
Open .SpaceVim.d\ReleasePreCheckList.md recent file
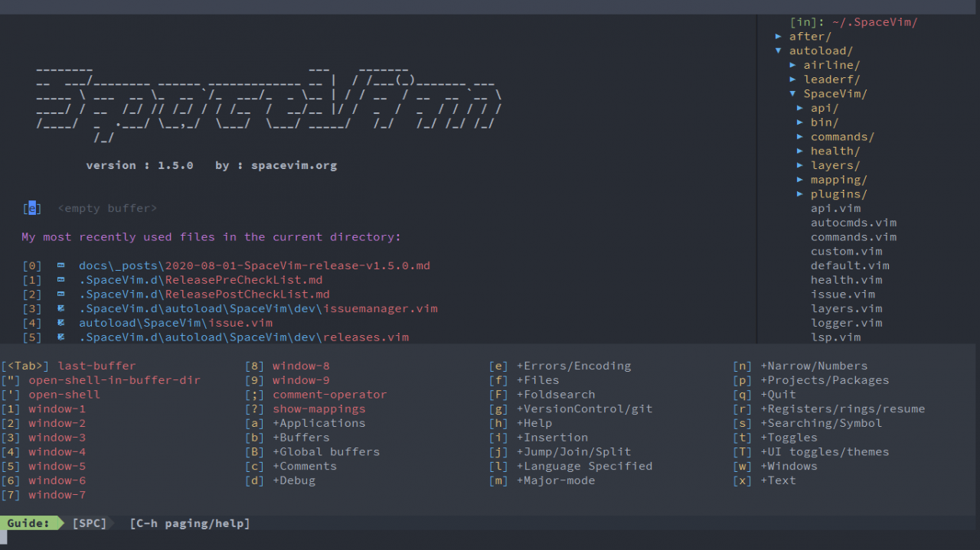pyautogui.click(x=201, y=280)
